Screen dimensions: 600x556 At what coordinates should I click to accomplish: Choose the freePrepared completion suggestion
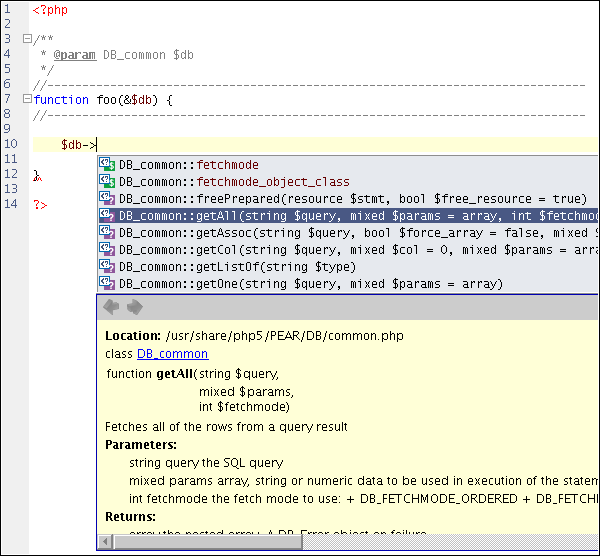click(x=347, y=199)
